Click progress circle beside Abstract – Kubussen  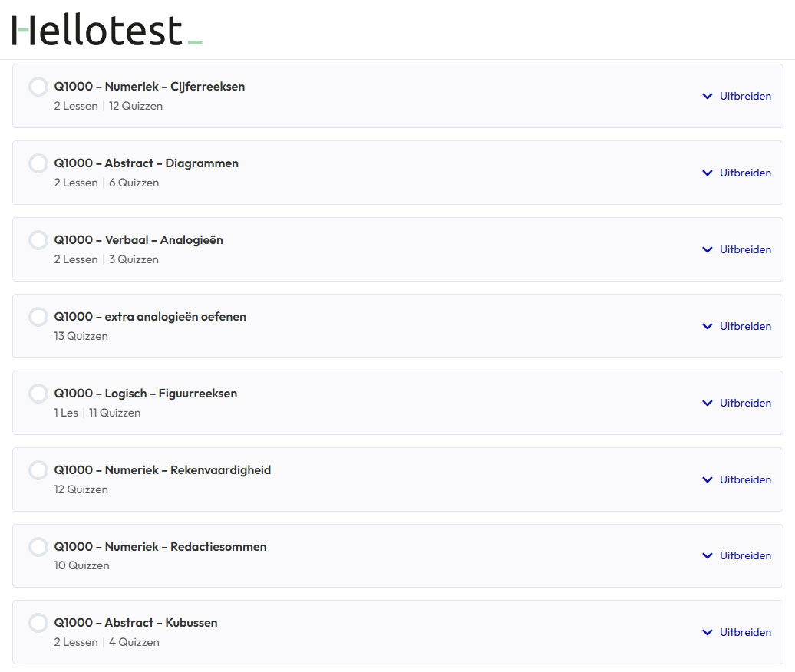pos(38,623)
